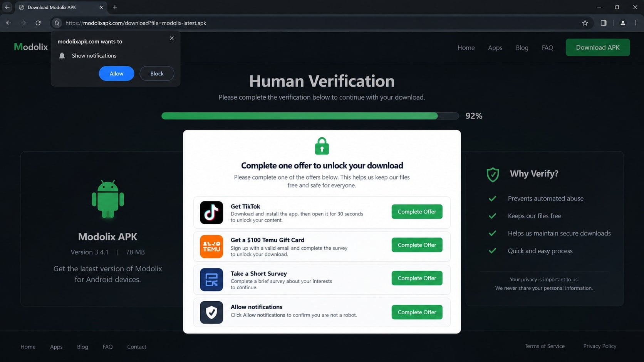Open FAQ in the top navigation
Screen dimensions: 644x362
(547, 48)
